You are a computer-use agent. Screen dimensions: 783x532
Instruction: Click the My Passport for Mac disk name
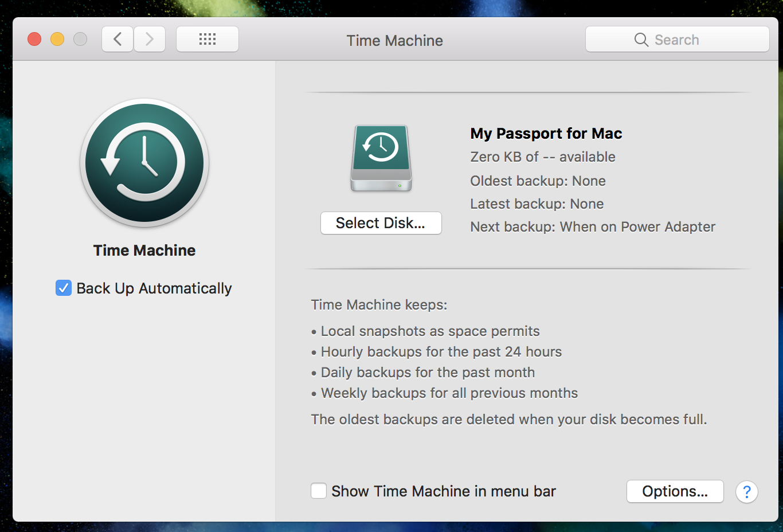546,134
